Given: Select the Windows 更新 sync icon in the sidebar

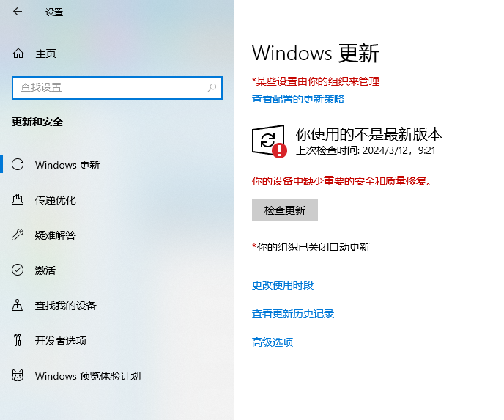Looking at the screenshot, I should pyautogui.click(x=18, y=165).
